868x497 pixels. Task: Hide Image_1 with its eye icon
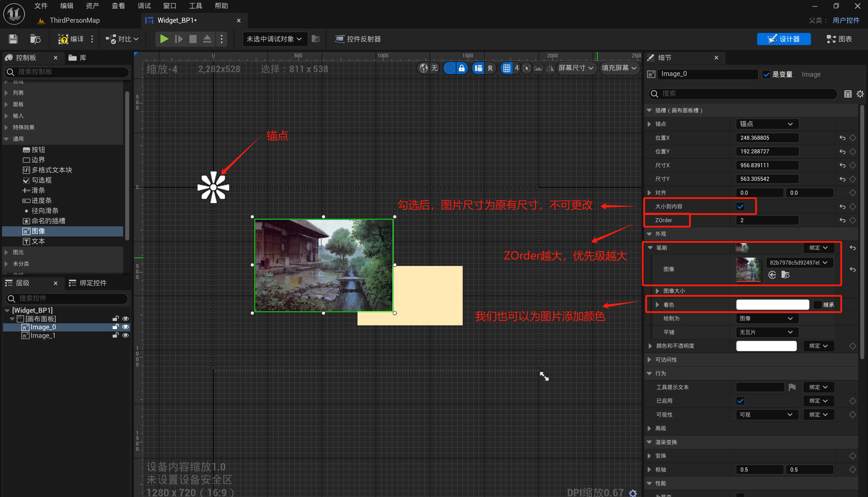(x=126, y=336)
